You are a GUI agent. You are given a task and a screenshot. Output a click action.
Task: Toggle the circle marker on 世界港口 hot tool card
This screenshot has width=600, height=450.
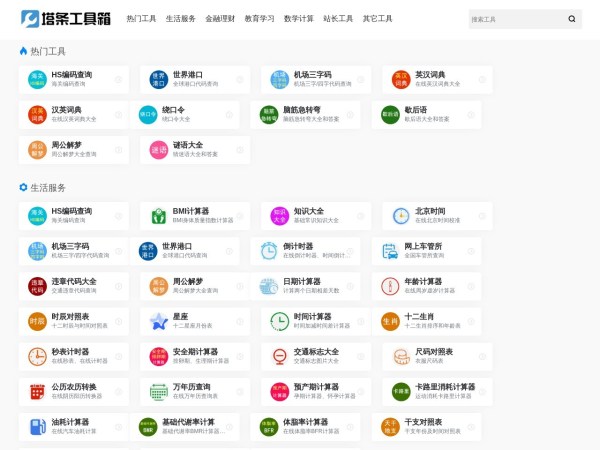pos(240,79)
